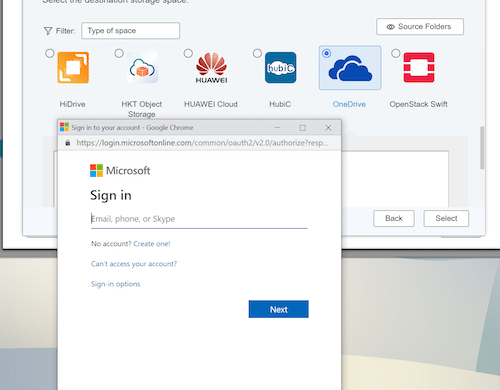The width and height of the screenshot is (500, 390).
Task: Click the Windows icon in Chrome title bar
Action: pos(64,127)
